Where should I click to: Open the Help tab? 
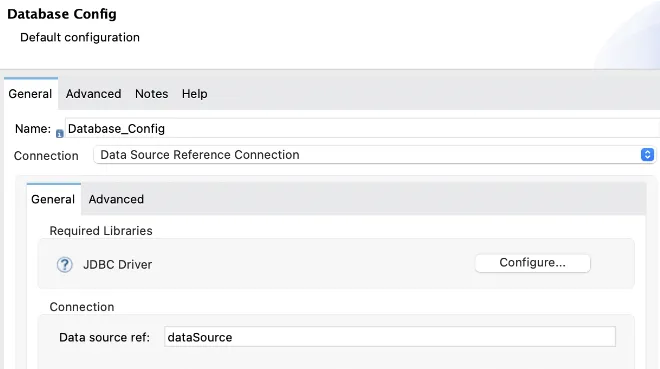point(194,94)
